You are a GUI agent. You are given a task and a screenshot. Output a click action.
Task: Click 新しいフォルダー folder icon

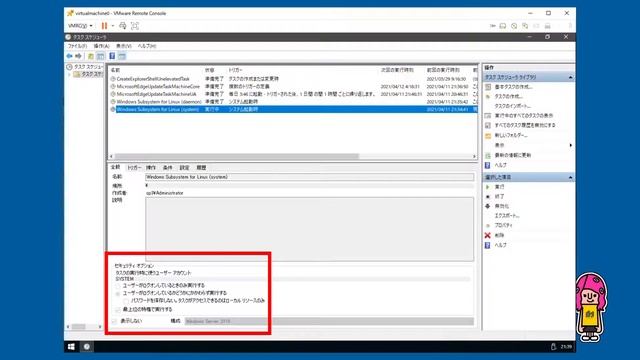point(488,136)
